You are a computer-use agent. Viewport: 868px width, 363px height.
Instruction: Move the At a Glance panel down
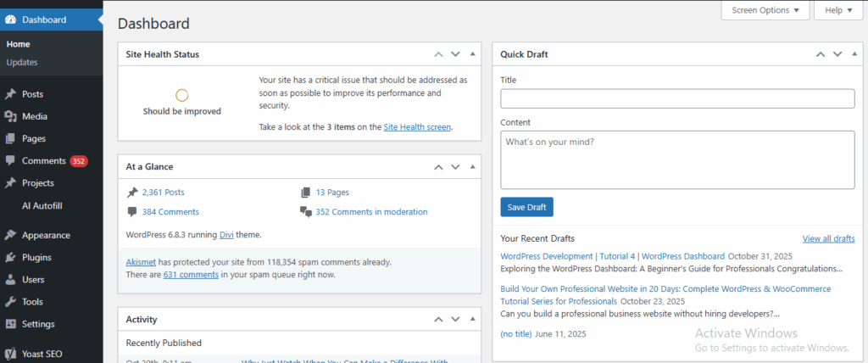[x=455, y=167]
